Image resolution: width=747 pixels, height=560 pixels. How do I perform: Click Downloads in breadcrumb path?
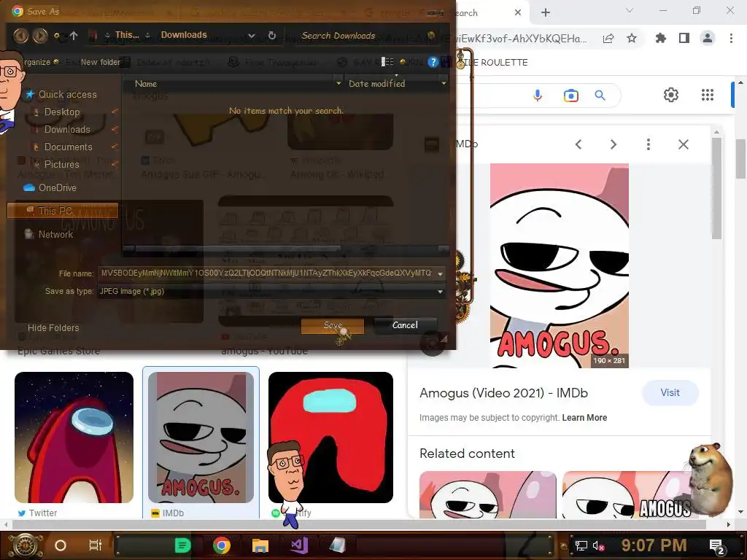tap(184, 35)
